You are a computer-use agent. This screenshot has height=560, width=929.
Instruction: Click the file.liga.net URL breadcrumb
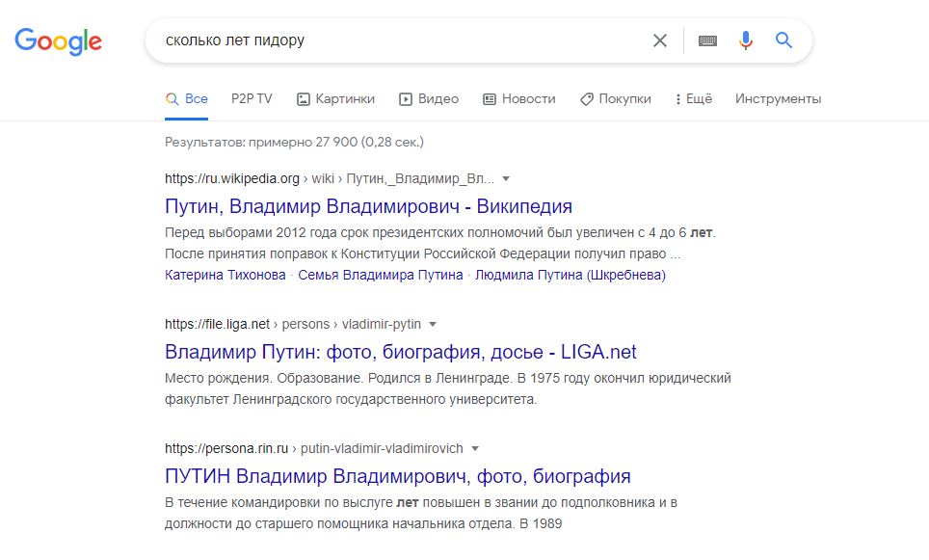tap(293, 324)
